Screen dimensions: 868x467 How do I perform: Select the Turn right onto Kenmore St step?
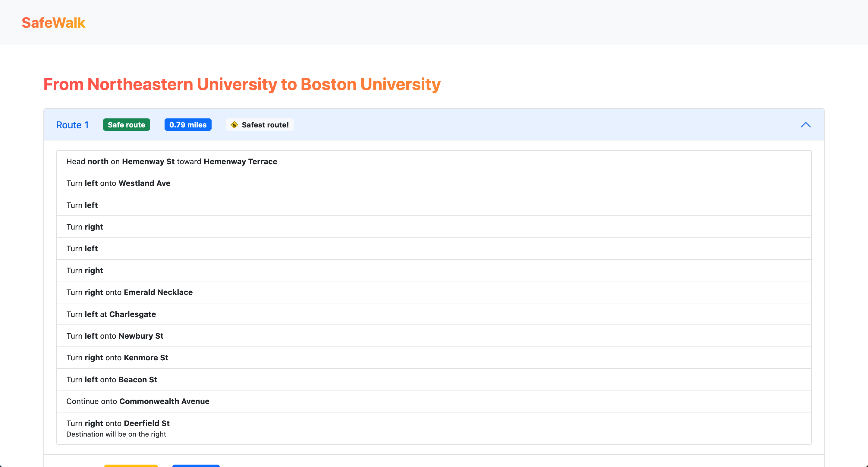coord(117,358)
